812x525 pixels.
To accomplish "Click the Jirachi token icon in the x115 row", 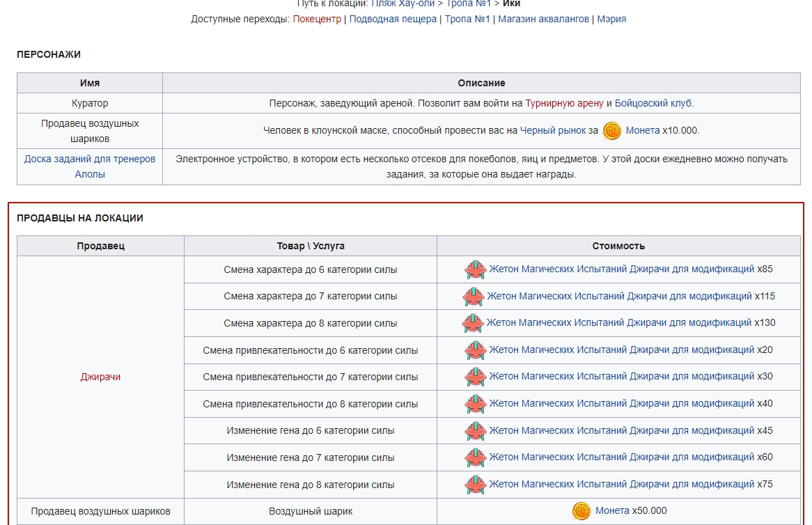I will coord(473,296).
